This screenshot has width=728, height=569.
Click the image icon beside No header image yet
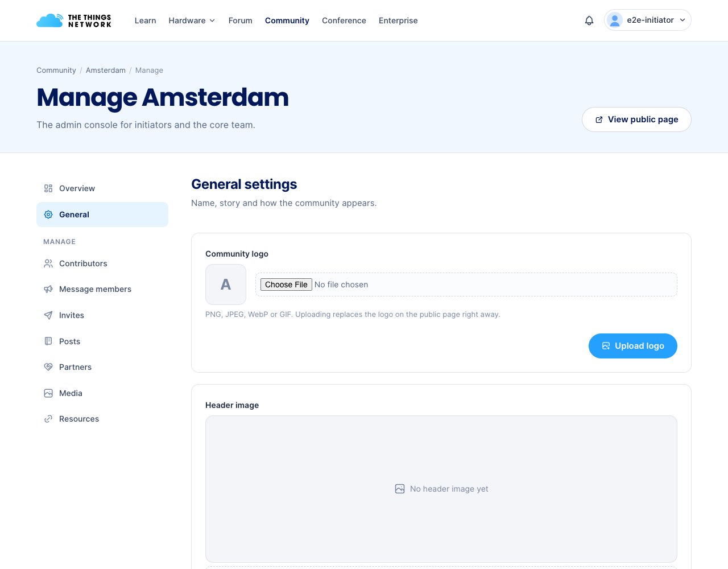coord(400,489)
